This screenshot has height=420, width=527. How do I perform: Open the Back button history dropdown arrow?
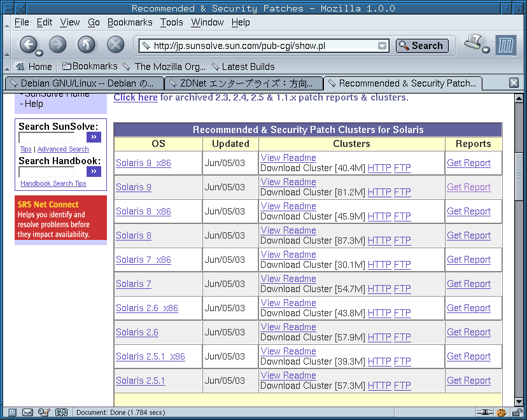tap(39, 53)
